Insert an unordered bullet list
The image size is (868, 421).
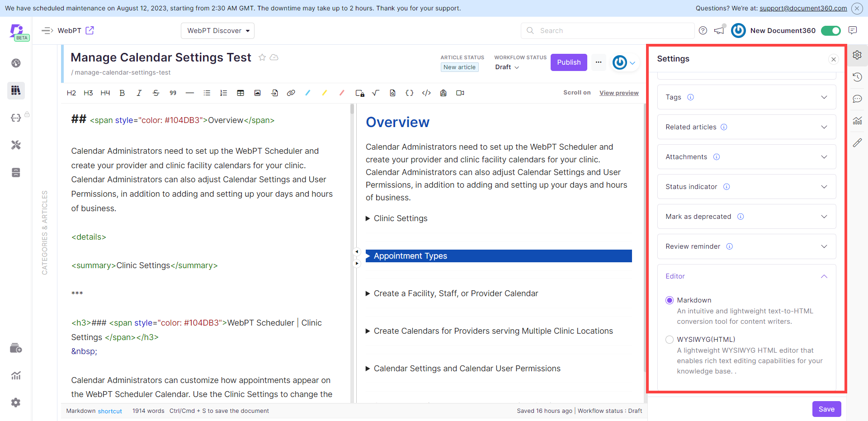point(207,93)
